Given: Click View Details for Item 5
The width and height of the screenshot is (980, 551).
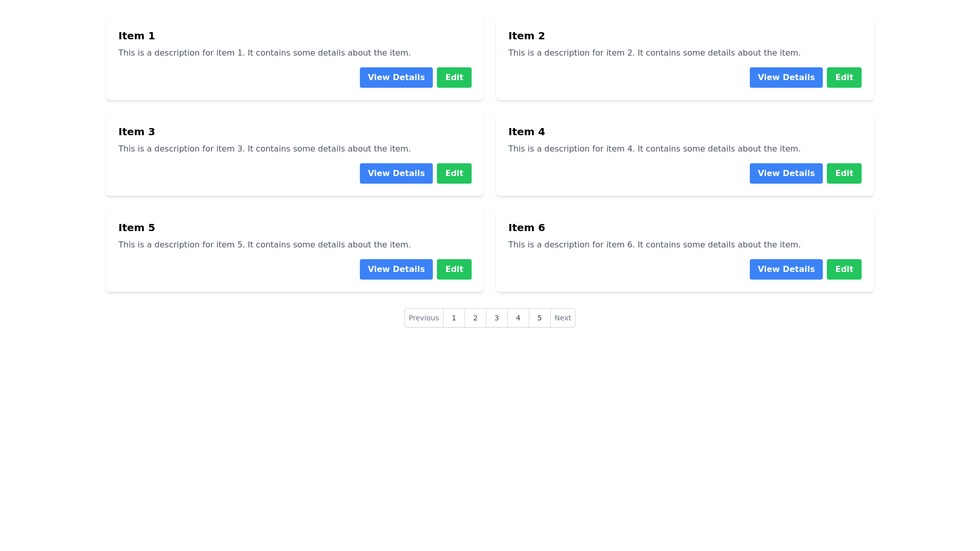Looking at the screenshot, I should point(396,269).
